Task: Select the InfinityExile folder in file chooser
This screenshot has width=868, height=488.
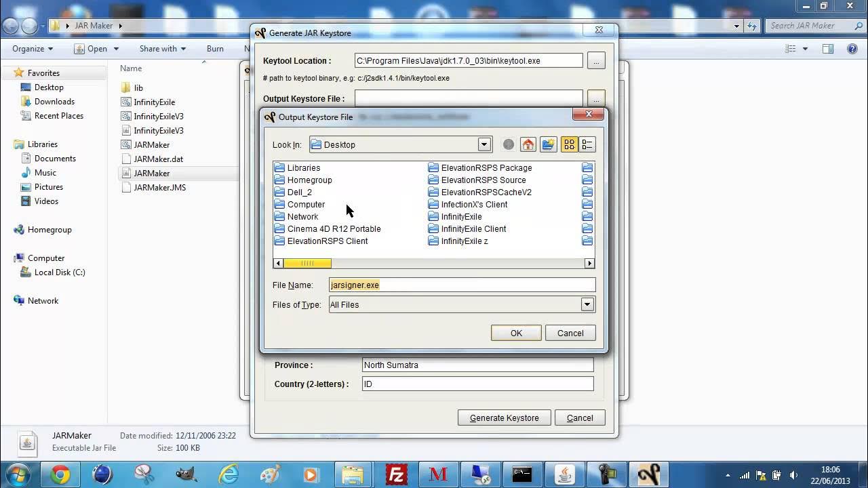Action: 455,216
